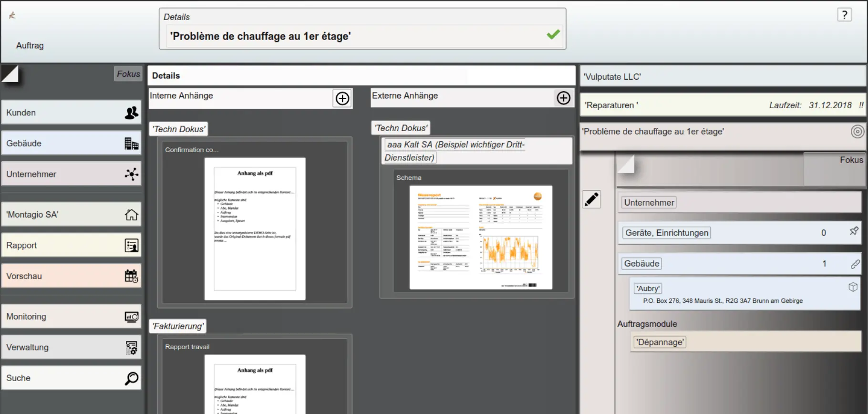Open the Suche search section
This screenshot has width=868, height=414.
pos(71,378)
